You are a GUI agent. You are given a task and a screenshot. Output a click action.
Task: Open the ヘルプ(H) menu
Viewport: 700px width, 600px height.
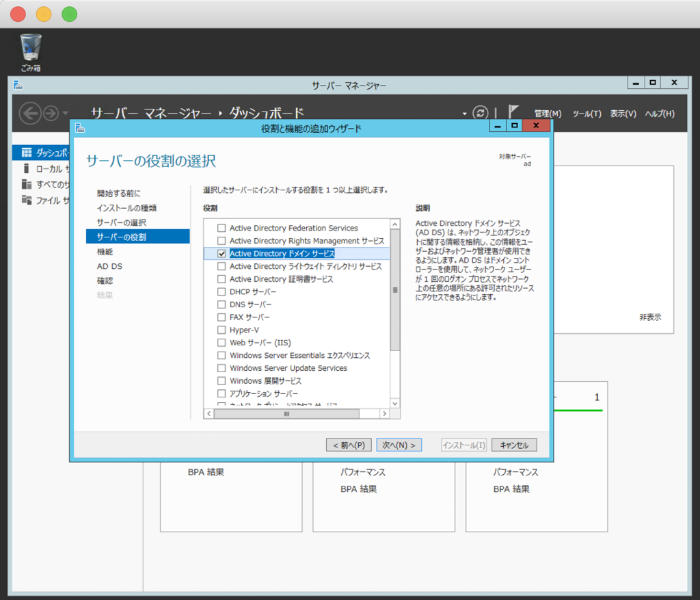[660, 114]
